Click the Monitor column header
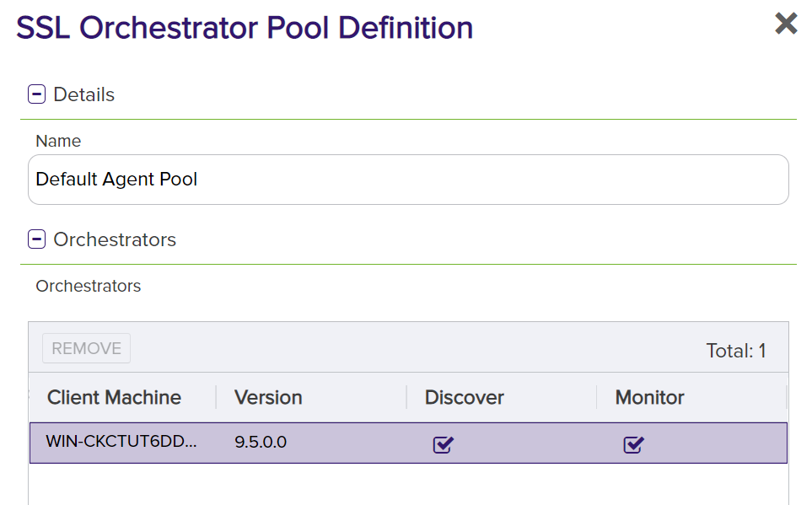 tap(649, 397)
